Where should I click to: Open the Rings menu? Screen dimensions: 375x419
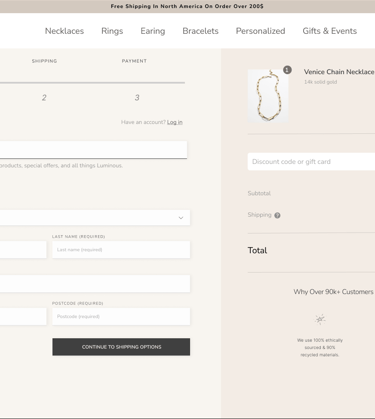112,31
